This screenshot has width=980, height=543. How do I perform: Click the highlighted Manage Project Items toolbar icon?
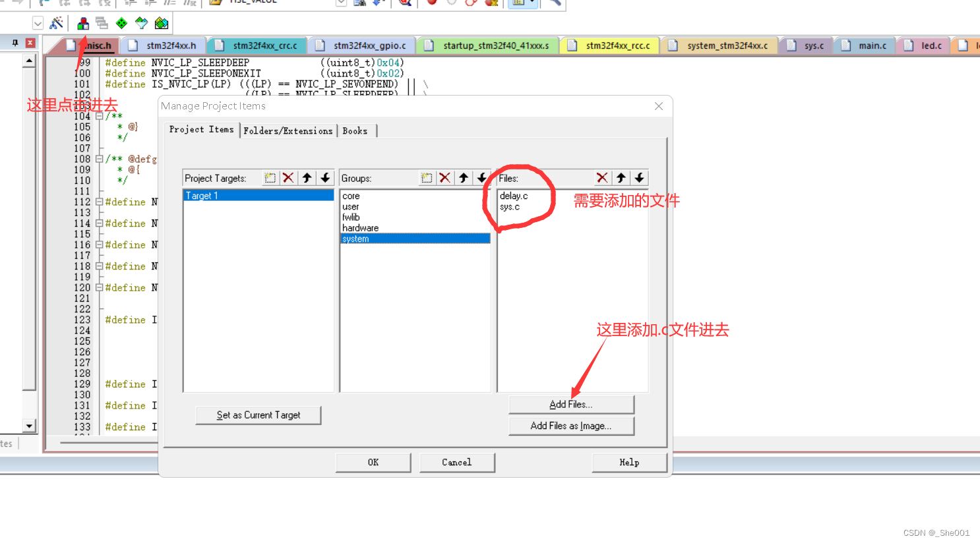[x=82, y=23]
